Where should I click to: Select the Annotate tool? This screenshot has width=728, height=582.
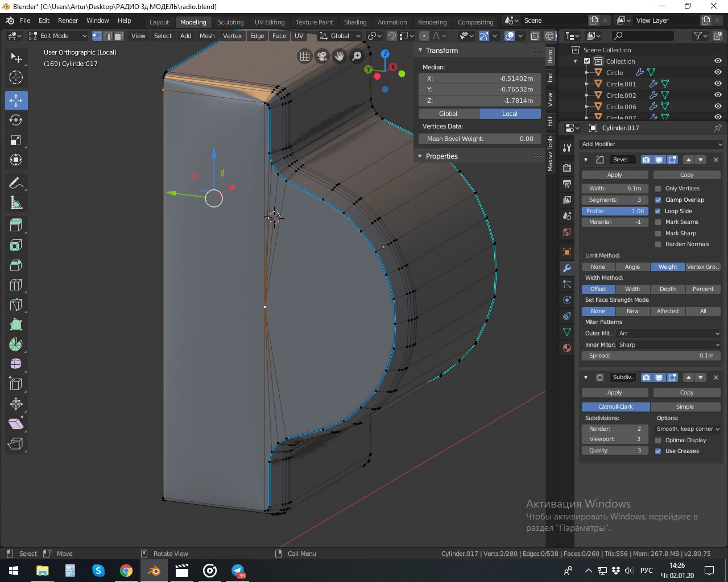16,183
